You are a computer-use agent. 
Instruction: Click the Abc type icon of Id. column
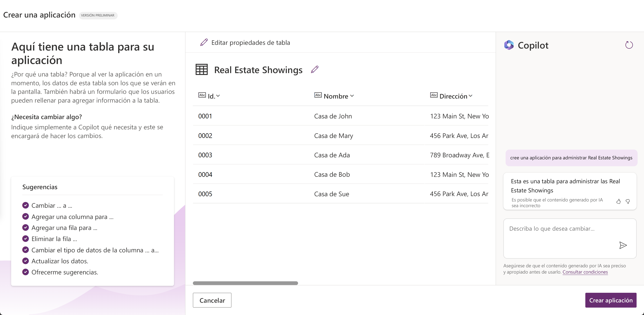click(x=202, y=95)
